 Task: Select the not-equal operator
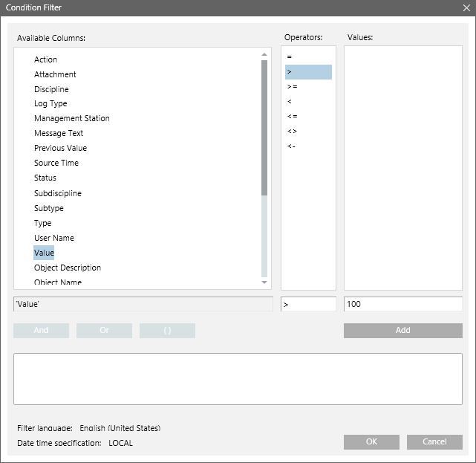pyautogui.click(x=292, y=131)
